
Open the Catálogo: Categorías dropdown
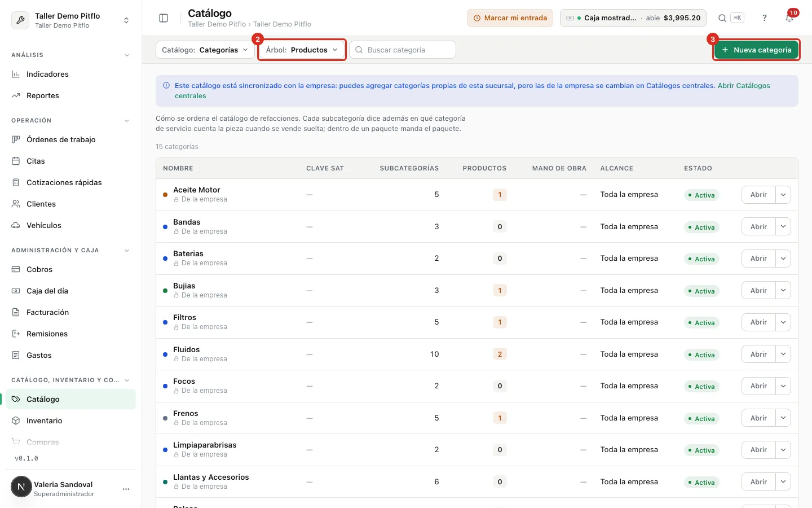coord(205,50)
